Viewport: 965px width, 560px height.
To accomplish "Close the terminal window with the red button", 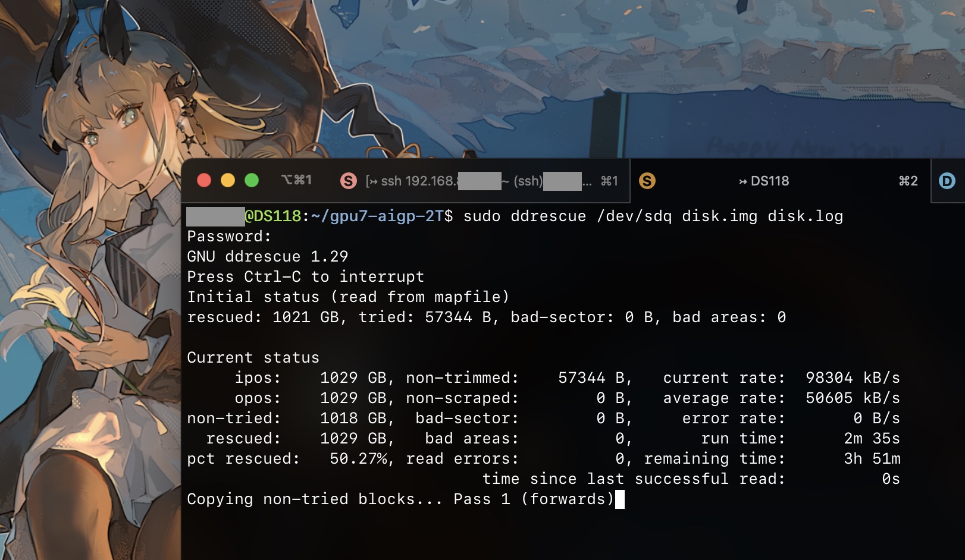I will (x=204, y=180).
